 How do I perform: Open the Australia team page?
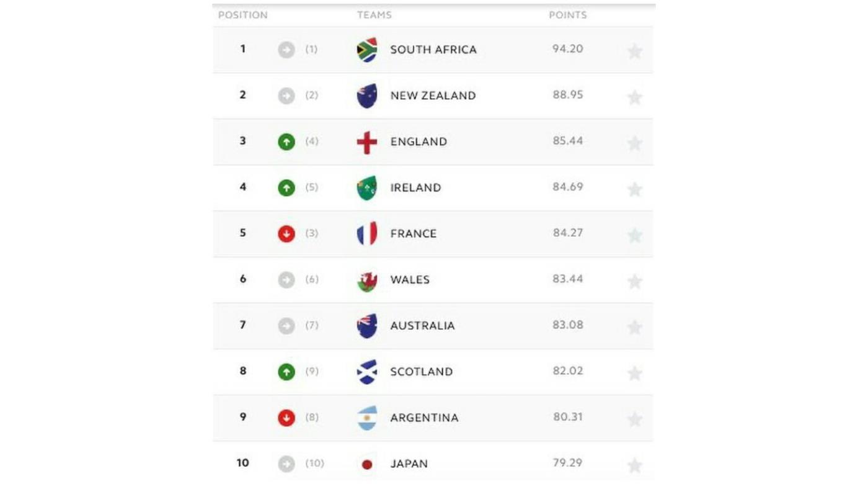point(422,325)
